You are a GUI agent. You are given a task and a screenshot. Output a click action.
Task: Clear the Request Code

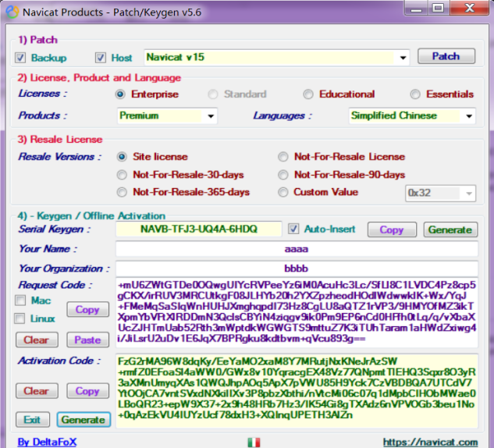[x=37, y=340]
